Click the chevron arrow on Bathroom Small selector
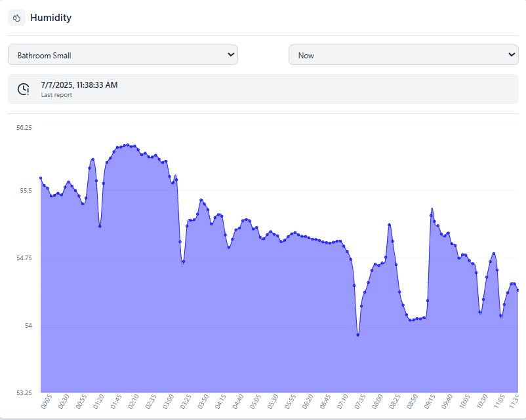The height and width of the screenshot is (420, 526). coord(230,55)
